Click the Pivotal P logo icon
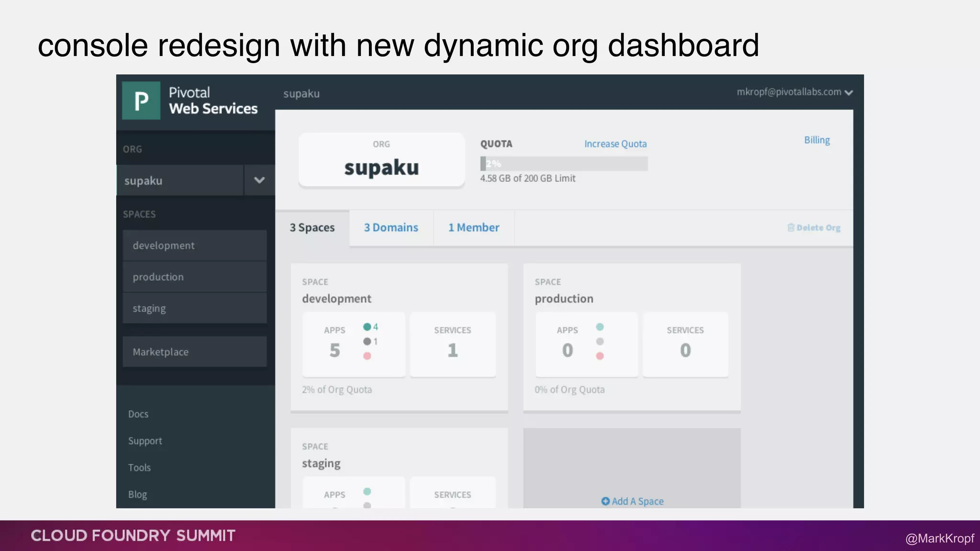980x551 pixels. (141, 100)
